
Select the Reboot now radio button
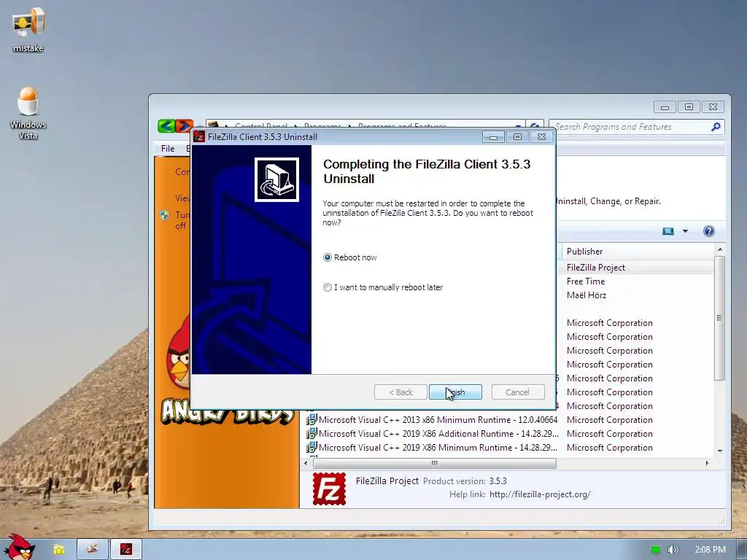point(328,257)
